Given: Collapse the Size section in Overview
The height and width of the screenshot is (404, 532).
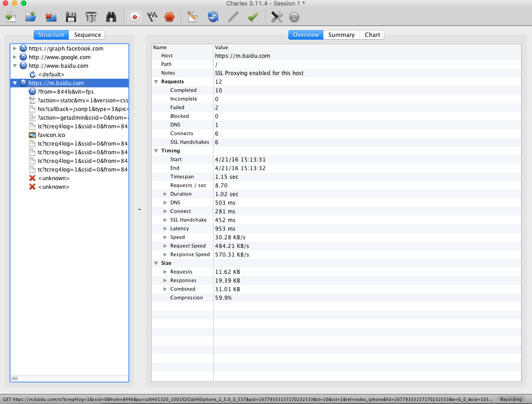Looking at the screenshot, I should [x=156, y=263].
